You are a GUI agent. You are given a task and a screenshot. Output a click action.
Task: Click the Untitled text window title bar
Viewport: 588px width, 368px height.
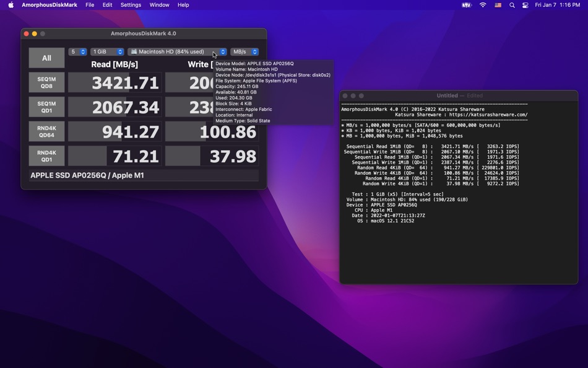[459, 96]
